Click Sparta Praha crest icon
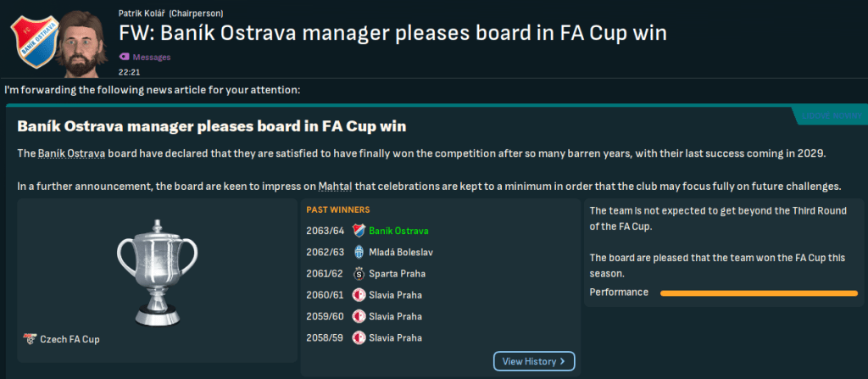This screenshot has width=868, height=379. pos(359,273)
